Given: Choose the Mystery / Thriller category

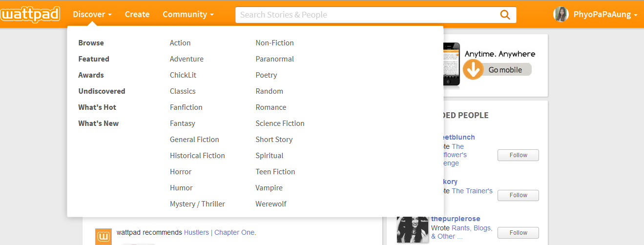Looking at the screenshot, I should pyautogui.click(x=197, y=204).
